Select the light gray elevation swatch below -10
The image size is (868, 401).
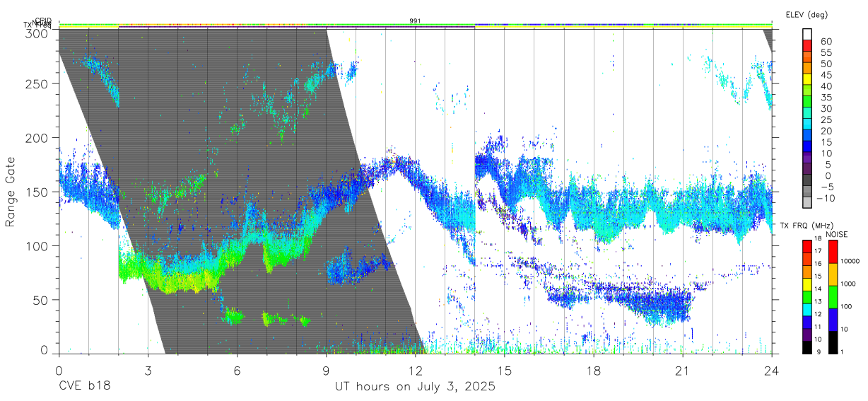click(x=808, y=204)
